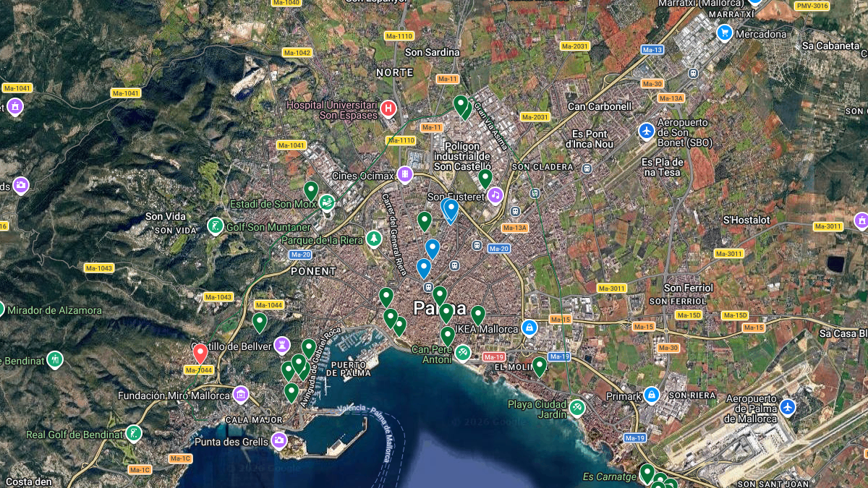
Task: Click the Parque de la Riera tree icon
Action: 373,239
